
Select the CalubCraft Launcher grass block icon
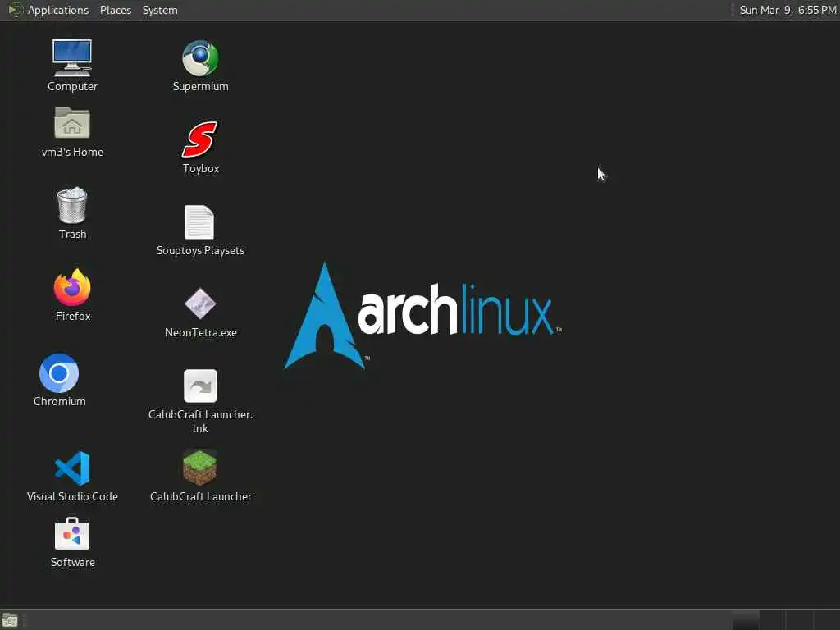(x=200, y=467)
